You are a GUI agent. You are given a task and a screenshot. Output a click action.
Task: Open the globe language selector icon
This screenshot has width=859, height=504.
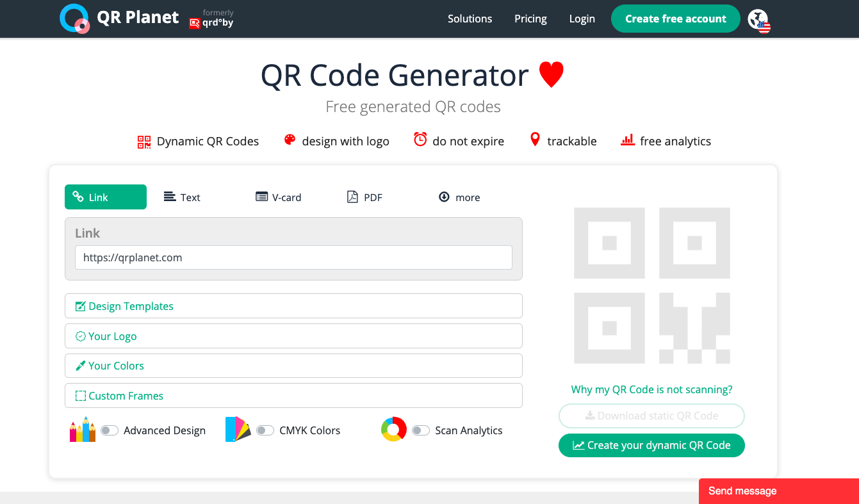click(x=759, y=20)
